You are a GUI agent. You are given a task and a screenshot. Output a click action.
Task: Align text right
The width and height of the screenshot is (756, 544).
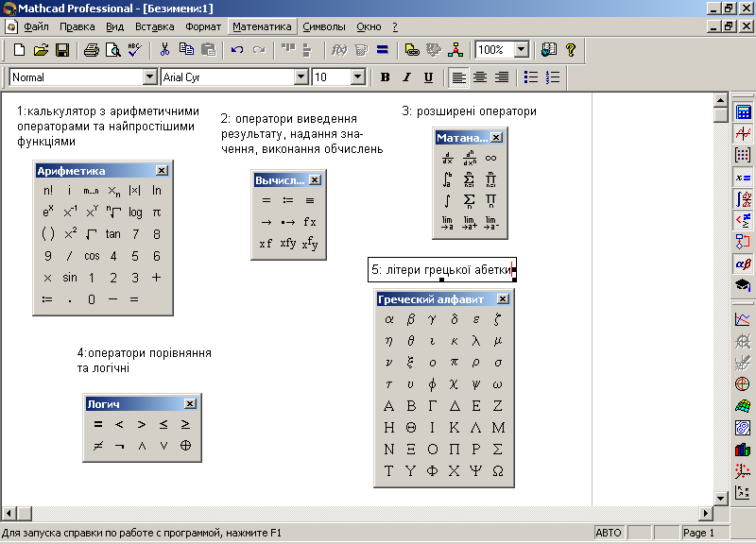[502, 77]
